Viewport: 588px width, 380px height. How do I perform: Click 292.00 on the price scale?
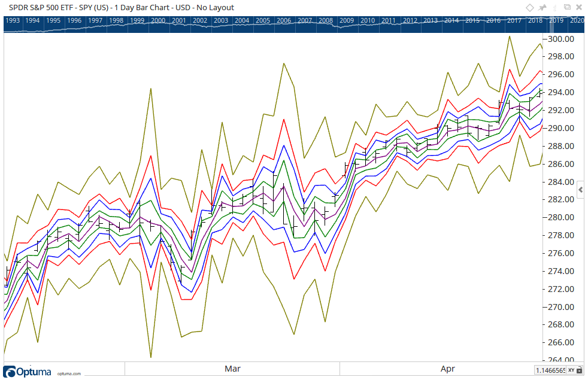point(561,110)
